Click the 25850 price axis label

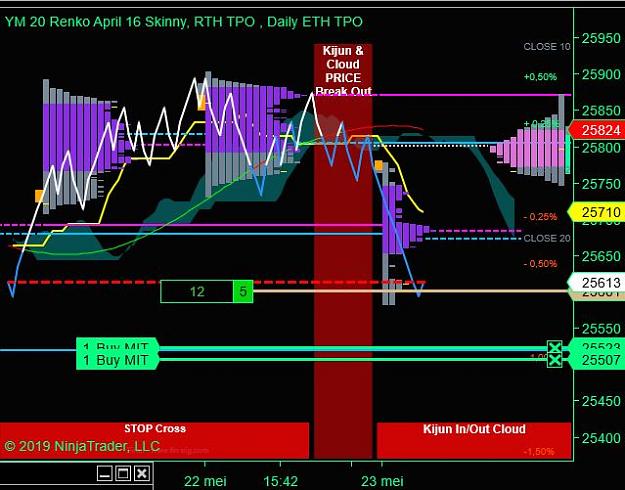pyautogui.click(x=601, y=110)
